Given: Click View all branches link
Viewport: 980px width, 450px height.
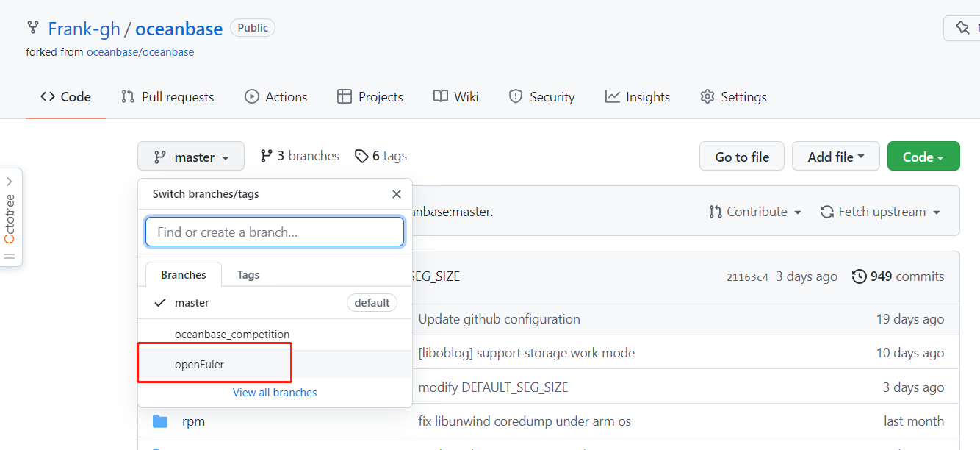Looking at the screenshot, I should coord(275,393).
